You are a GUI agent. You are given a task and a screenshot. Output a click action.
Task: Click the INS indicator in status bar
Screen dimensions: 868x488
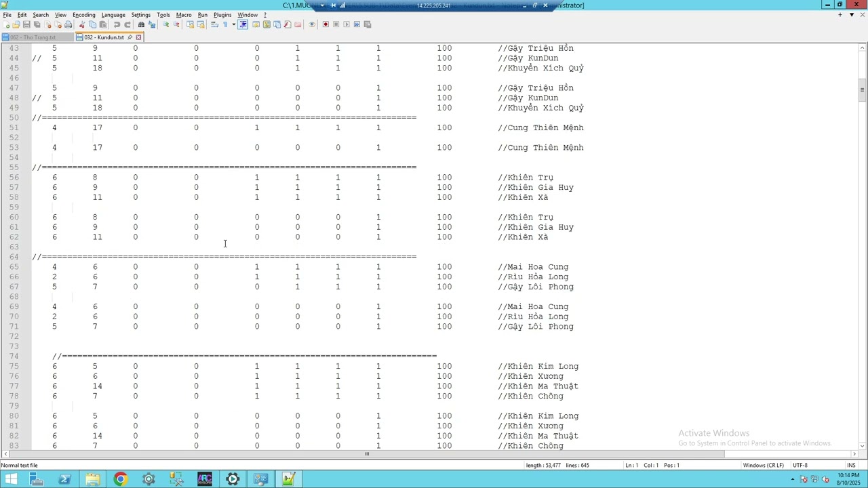click(x=851, y=466)
